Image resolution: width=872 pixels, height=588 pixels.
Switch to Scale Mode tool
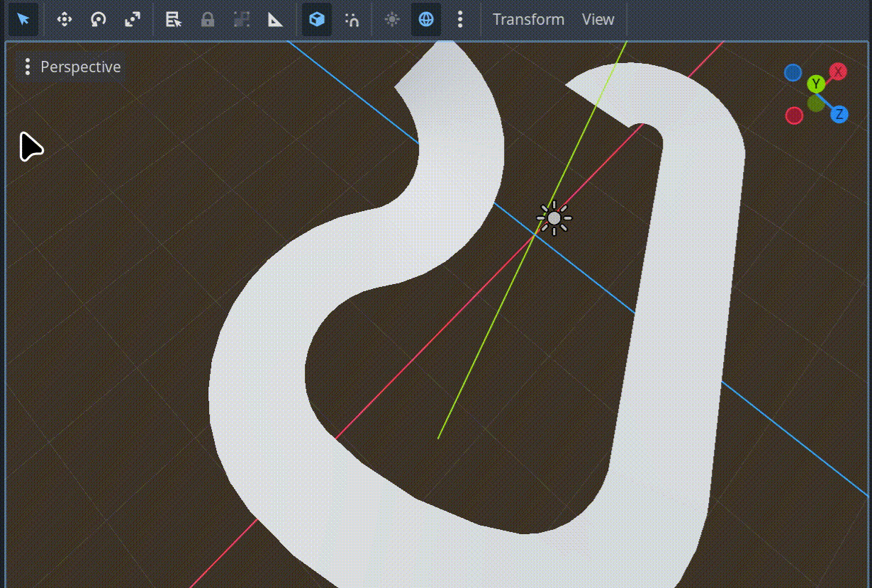coord(133,19)
